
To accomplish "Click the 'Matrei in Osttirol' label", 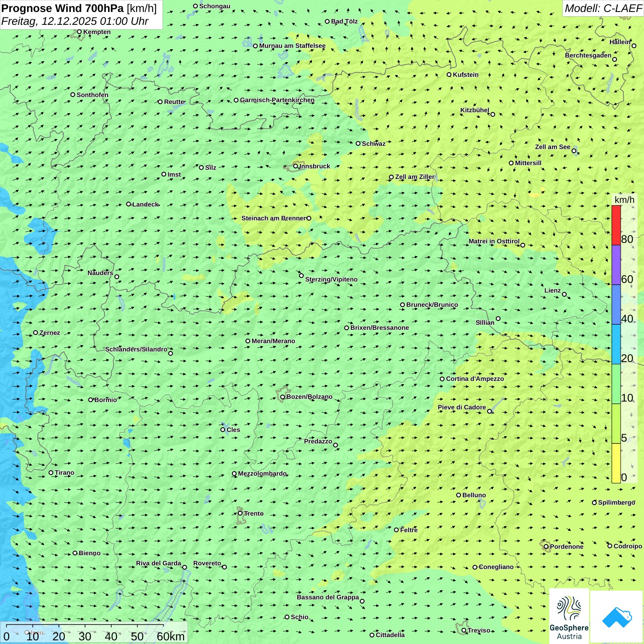I will point(494,241).
